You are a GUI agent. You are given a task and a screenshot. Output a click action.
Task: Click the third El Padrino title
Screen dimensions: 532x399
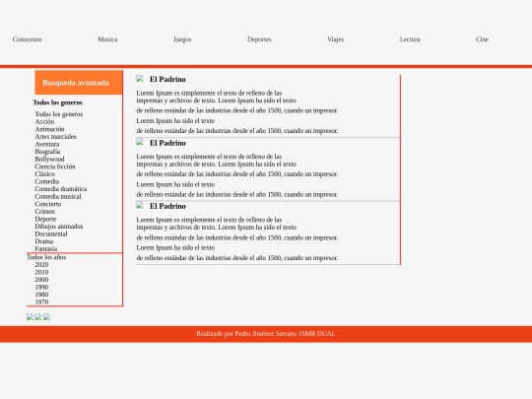coord(167,206)
